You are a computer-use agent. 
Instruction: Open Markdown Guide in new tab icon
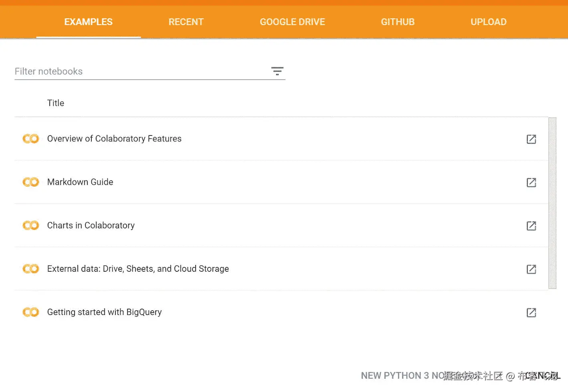531,182
